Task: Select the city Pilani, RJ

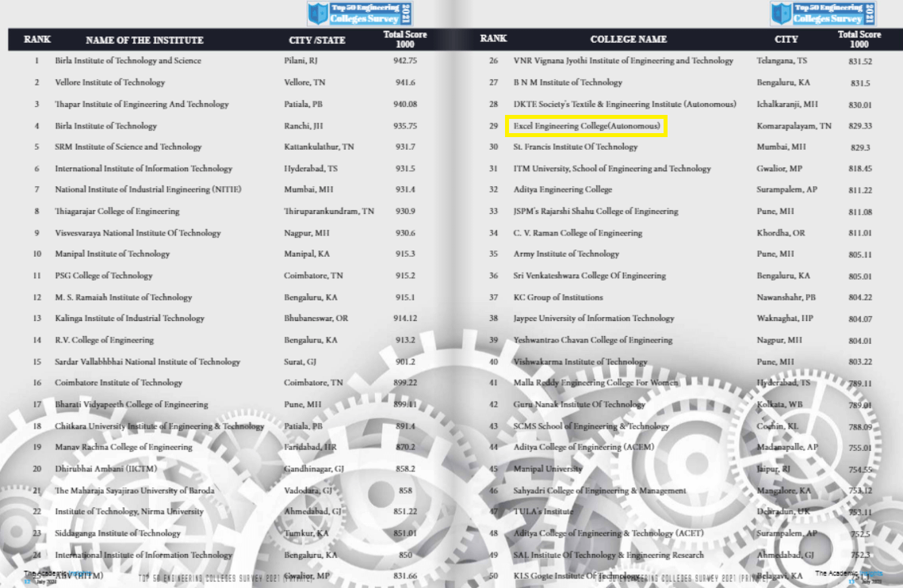Action: (300, 60)
